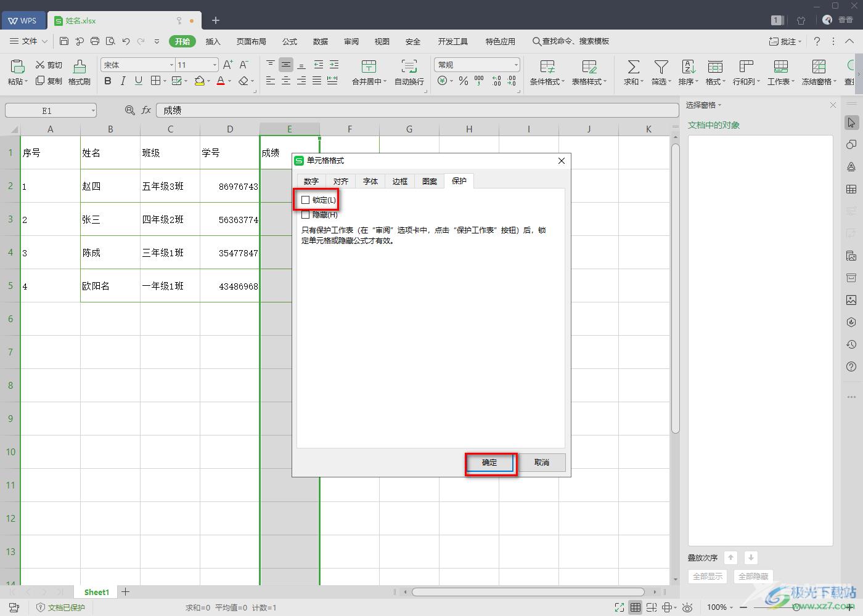Click the fill color bucket swatch

tap(199, 81)
